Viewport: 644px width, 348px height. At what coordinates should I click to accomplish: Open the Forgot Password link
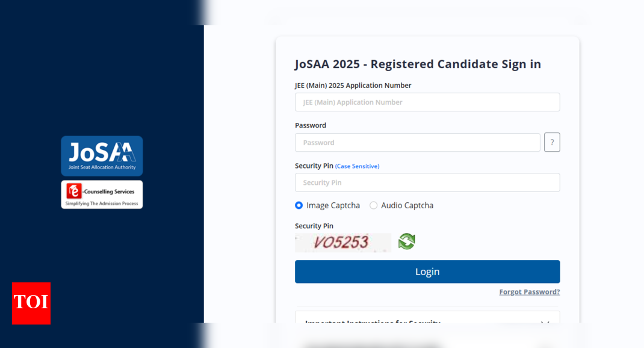(529, 291)
